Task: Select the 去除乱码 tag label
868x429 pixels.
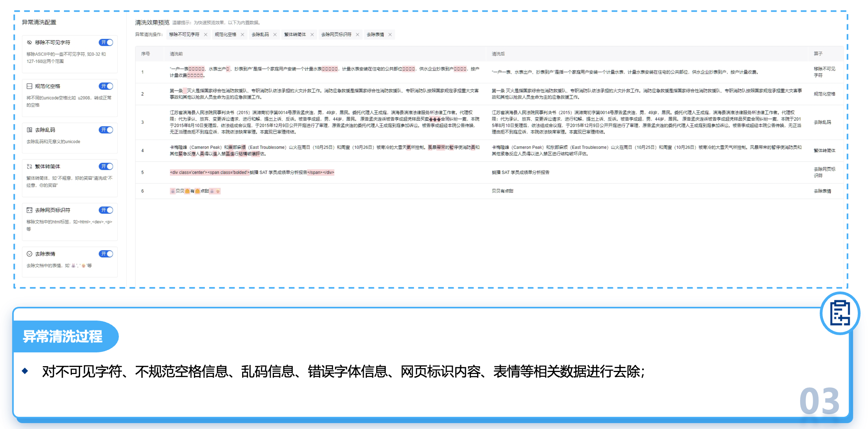Action: [260, 35]
